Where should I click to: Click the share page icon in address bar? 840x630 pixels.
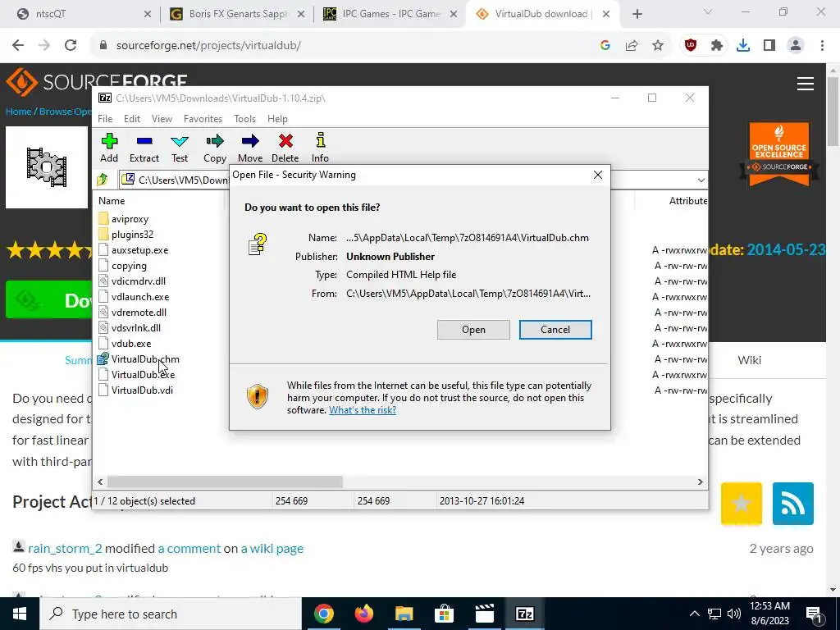pos(632,46)
